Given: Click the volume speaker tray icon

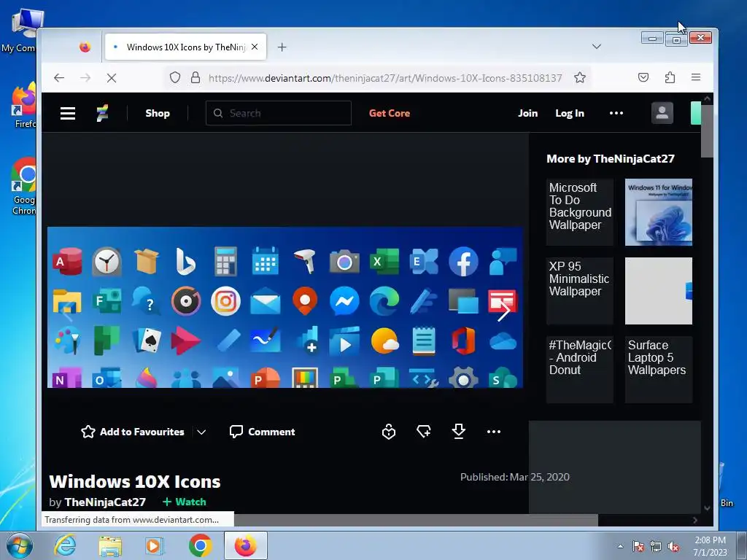Looking at the screenshot, I should 673,547.
